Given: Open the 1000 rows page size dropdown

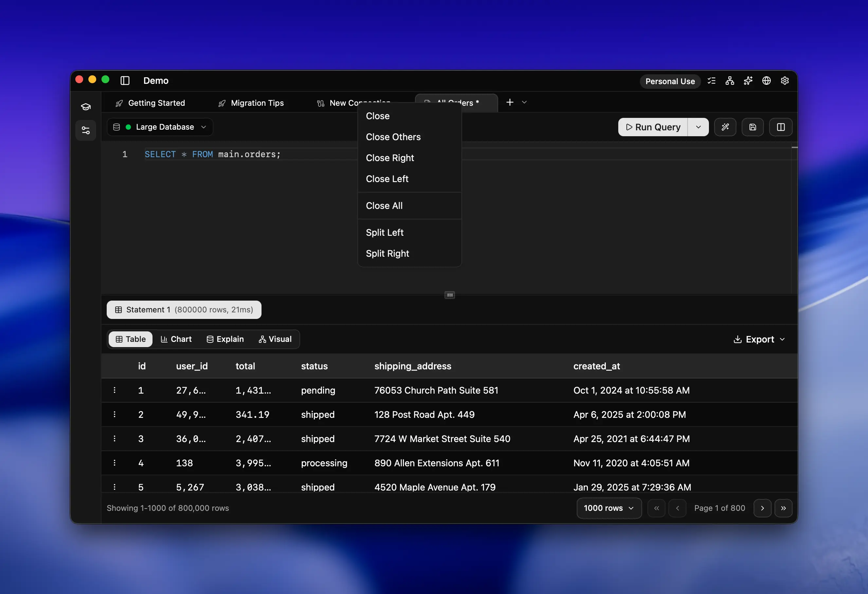Looking at the screenshot, I should tap(608, 508).
